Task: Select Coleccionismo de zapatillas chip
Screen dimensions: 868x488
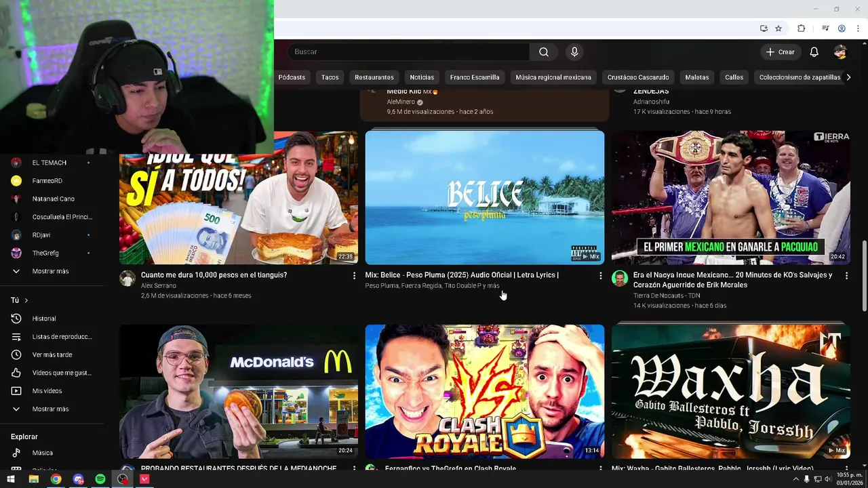Action: (x=800, y=77)
